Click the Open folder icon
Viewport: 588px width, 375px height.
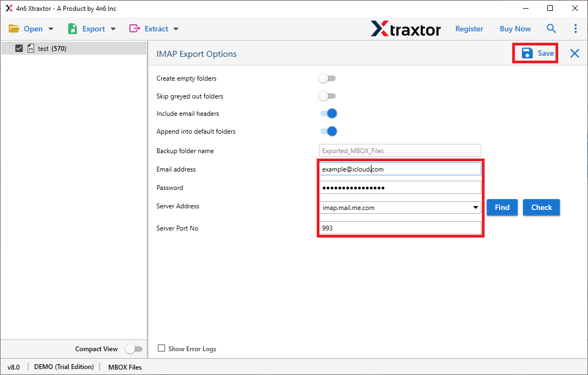14,29
